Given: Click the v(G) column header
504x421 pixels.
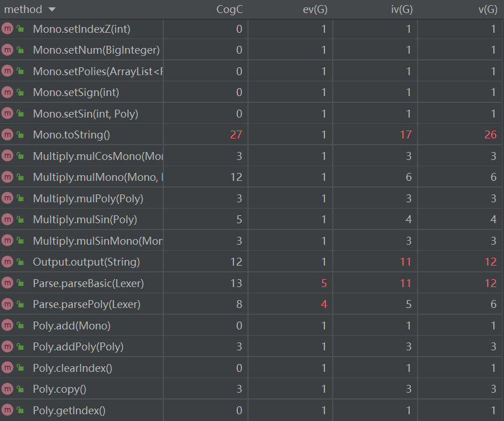Looking at the screenshot, I should coord(488,9).
